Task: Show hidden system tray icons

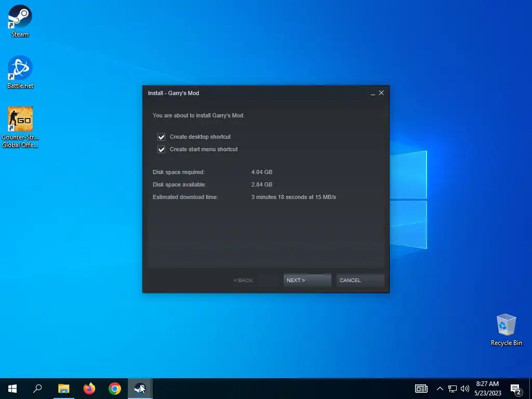Action: tap(440, 389)
